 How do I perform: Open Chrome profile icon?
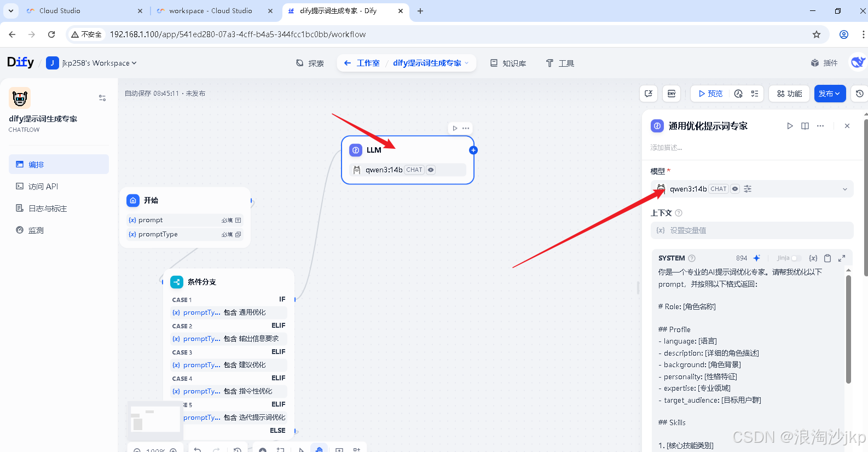[x=844, y=34]
